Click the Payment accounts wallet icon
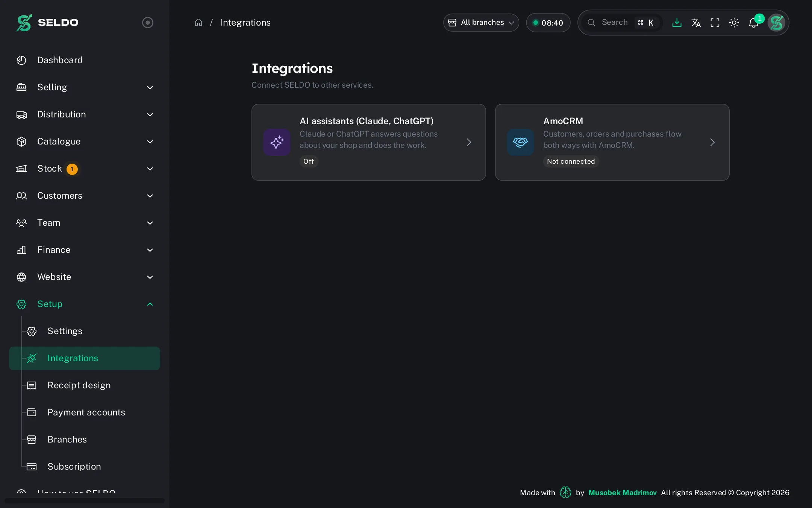 point(32,412)
